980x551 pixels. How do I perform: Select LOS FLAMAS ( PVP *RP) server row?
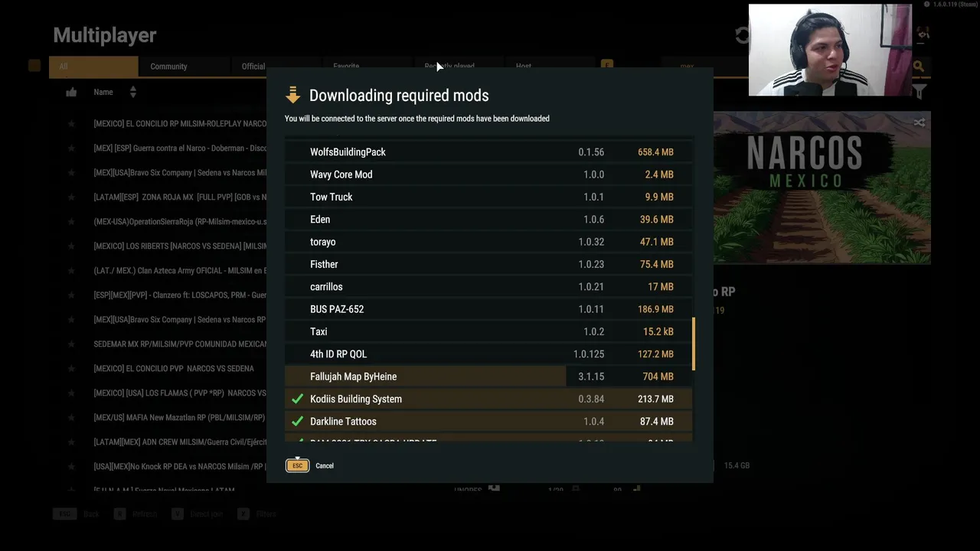click(180, 393)
